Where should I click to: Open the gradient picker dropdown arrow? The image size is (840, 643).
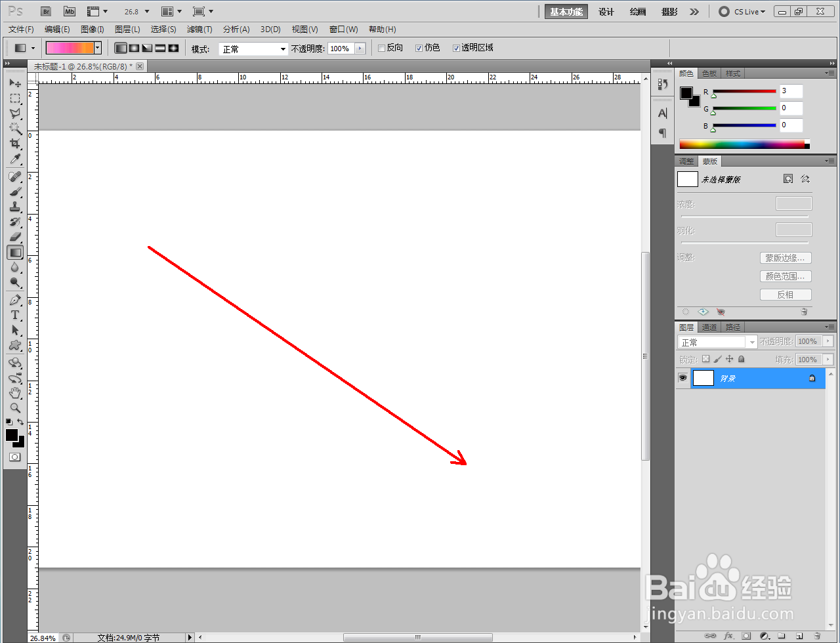click(98, 48)
